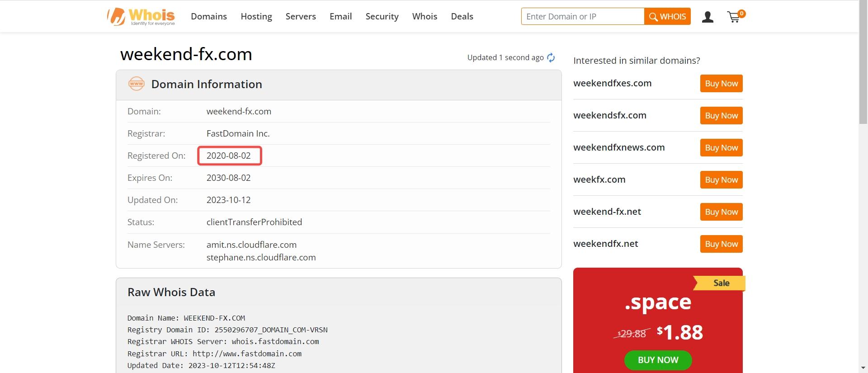This screenshot has height=373, width=868.
Task: Click the Registrar URL fastdomain.com line
Action: pos(214,354)
